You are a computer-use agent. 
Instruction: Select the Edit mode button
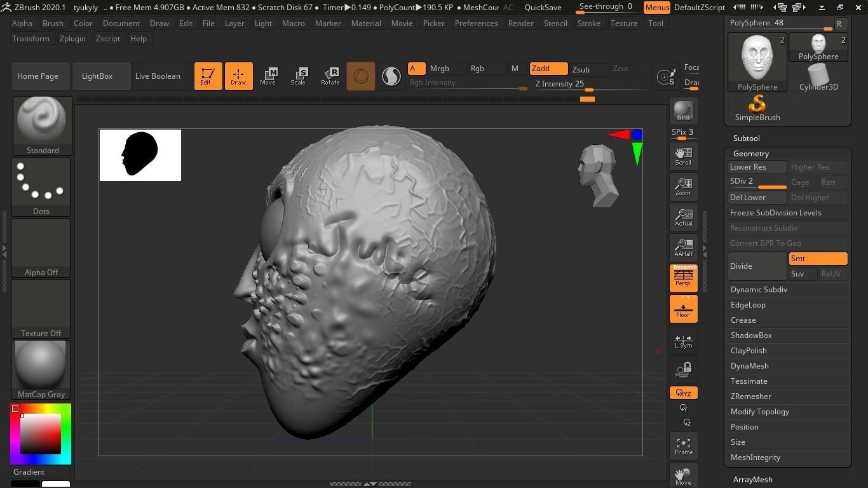point(208,76)
